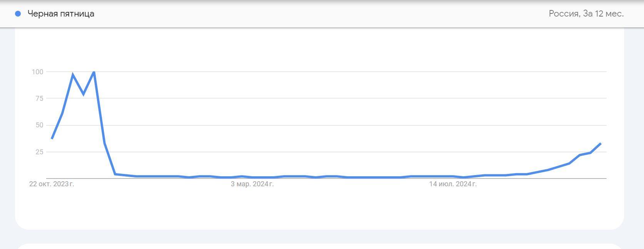
Task: Click the 50 label on the y-axis
Action: (x=39, y=125)
